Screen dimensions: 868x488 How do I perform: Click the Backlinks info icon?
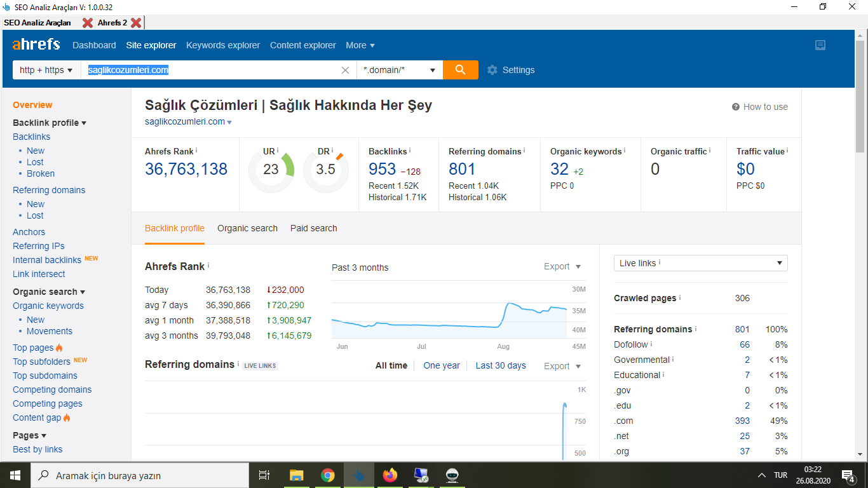pos(410,151)
